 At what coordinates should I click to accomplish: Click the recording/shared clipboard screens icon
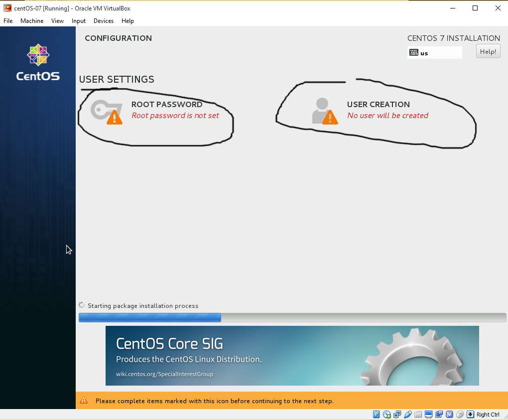tap(439, 415)
